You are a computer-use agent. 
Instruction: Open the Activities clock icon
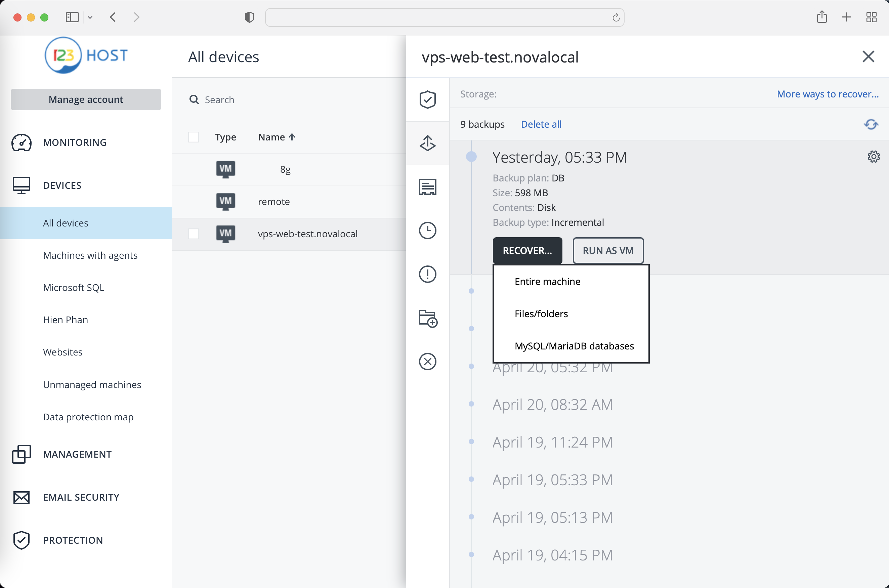pyautogui.click(x=427, y=230)
